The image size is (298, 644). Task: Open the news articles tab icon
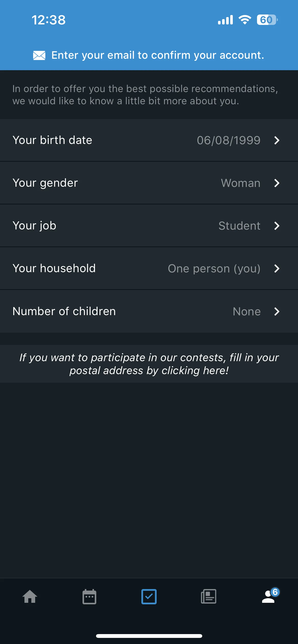[x=209, y=596]
